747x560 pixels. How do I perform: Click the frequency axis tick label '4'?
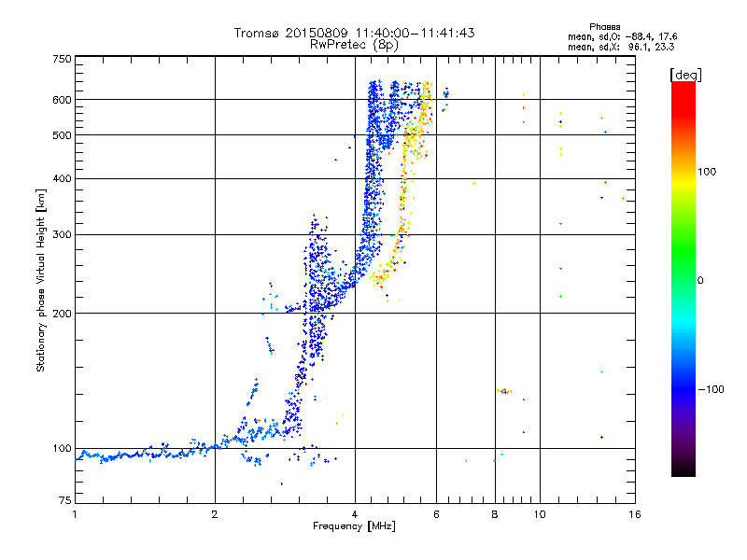[355, 514]
